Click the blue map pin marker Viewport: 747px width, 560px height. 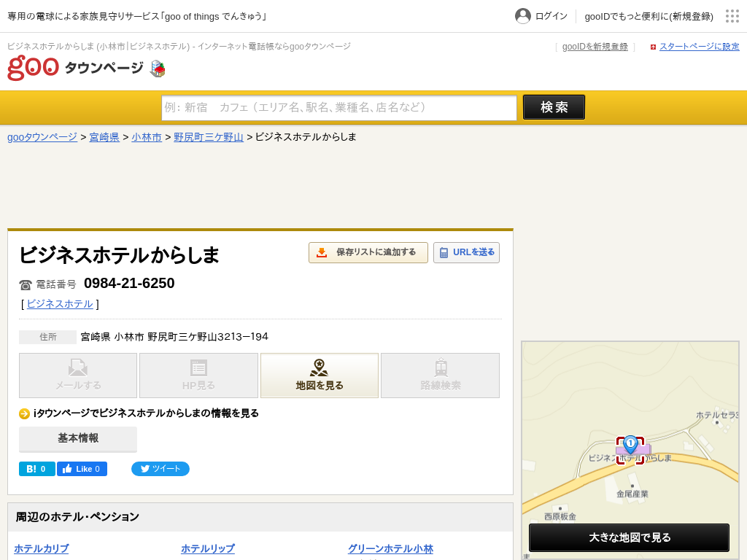point(630,444)
